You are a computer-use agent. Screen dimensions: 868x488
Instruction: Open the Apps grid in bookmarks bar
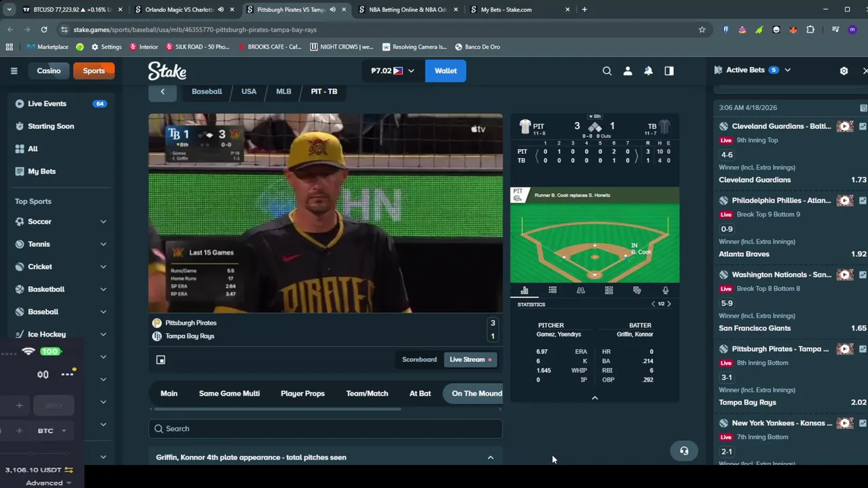pos(9,47)
